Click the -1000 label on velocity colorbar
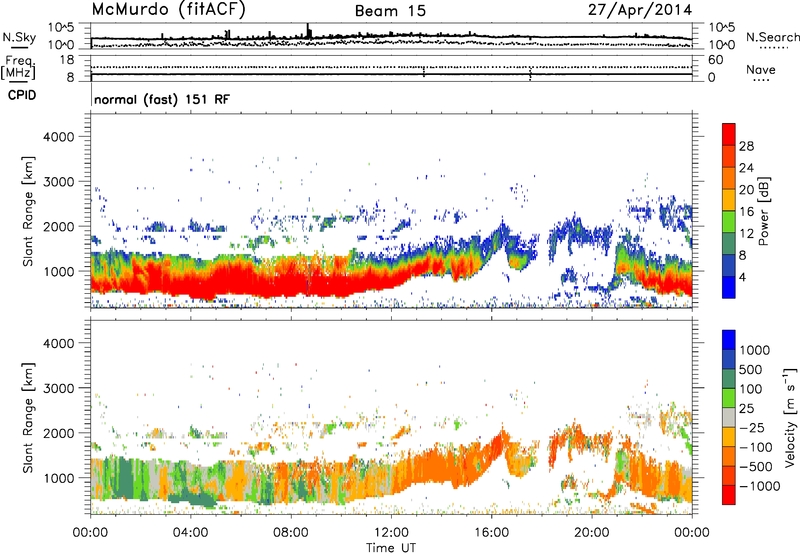800x554 pixels. tap(760, 486)
